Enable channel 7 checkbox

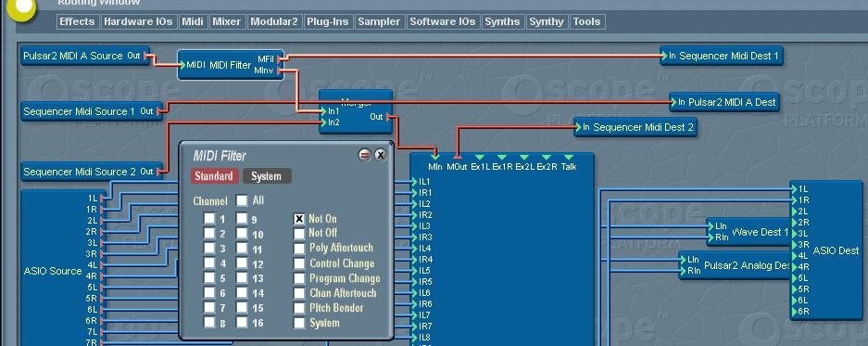coord(209,307)
